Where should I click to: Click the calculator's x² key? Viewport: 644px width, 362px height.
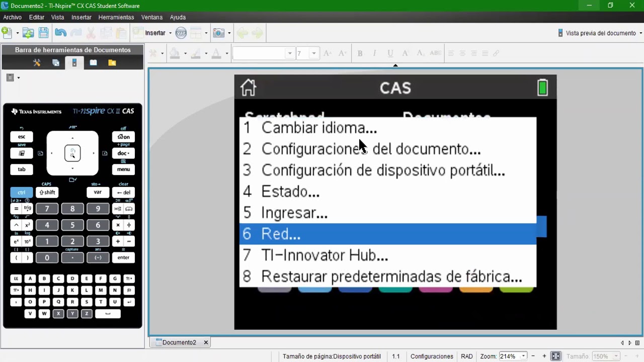pos(28,225)
